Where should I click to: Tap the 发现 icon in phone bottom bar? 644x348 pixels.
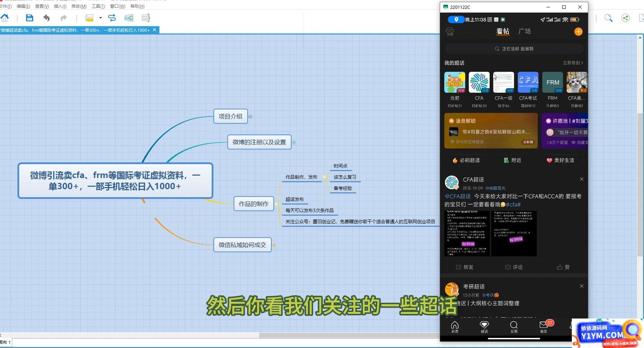514,327
